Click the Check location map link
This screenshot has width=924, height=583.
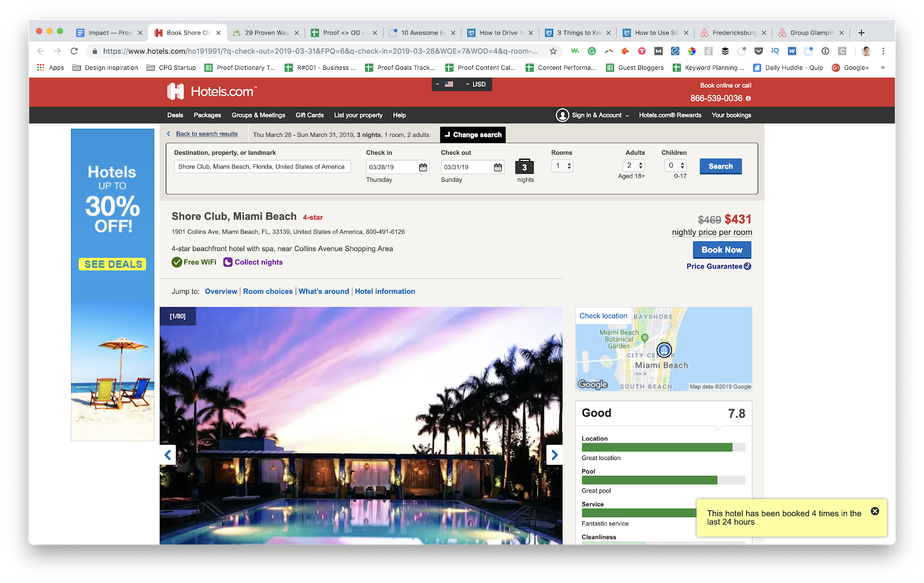coord(603,316)
